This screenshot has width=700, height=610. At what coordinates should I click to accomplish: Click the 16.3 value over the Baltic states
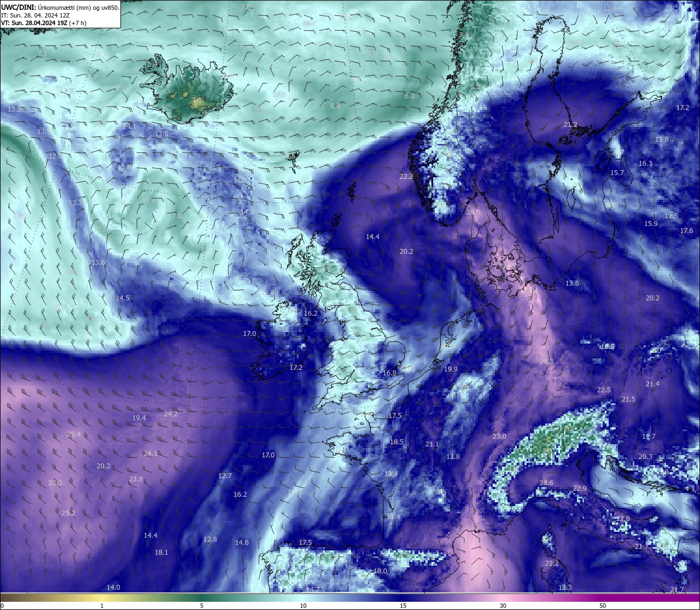coord(645,164)
